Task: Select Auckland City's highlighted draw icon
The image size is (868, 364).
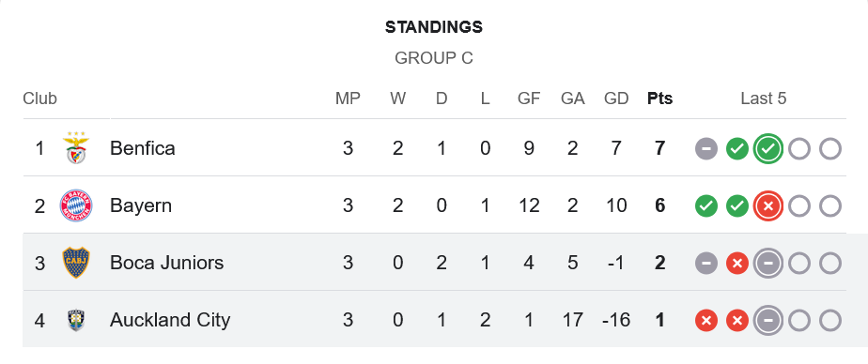Action: [x=768, y=320]
